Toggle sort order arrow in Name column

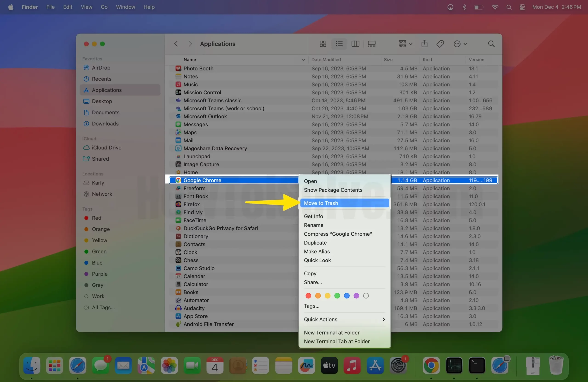pos(303,60)
